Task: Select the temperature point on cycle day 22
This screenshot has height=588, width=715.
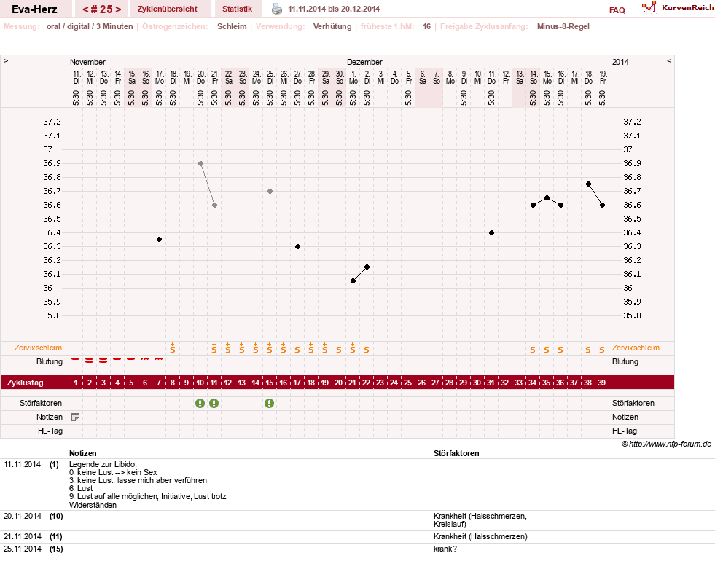Action: (367, 267)
